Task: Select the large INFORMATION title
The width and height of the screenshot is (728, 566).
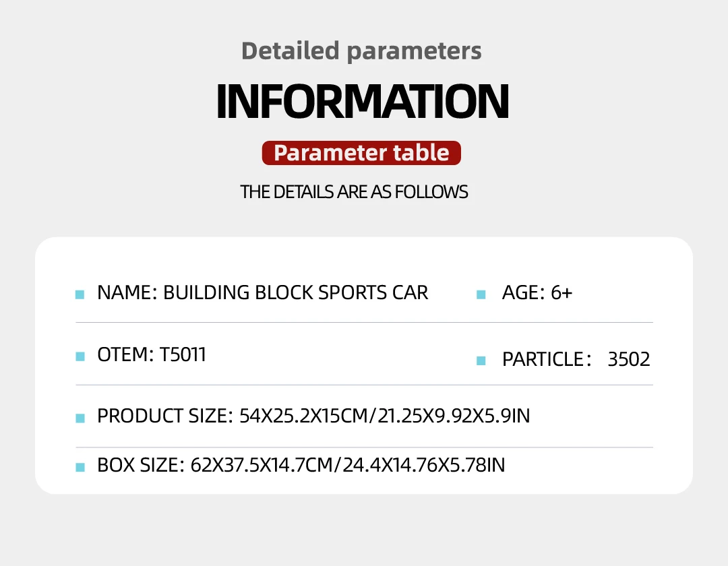Action: point(362,101)
